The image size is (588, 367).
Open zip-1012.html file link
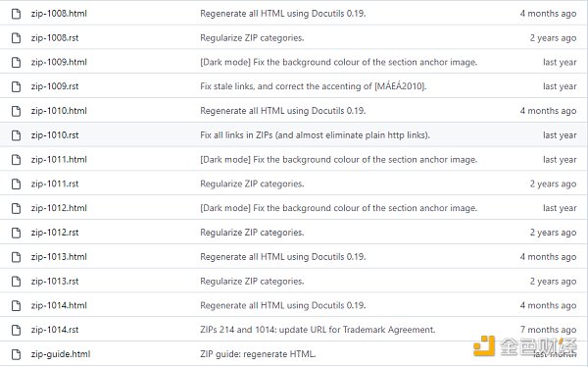(x=59, y=208)
